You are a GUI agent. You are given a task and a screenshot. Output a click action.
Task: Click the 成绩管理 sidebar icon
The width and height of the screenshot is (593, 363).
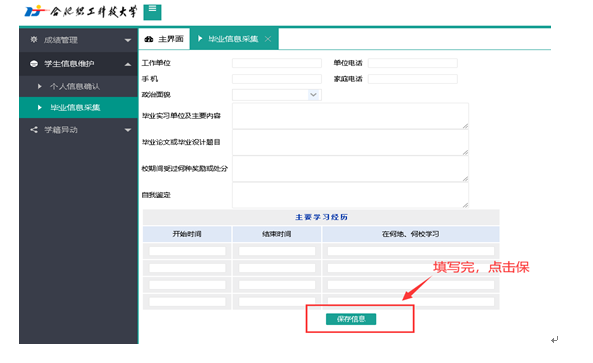coord(34,39)
